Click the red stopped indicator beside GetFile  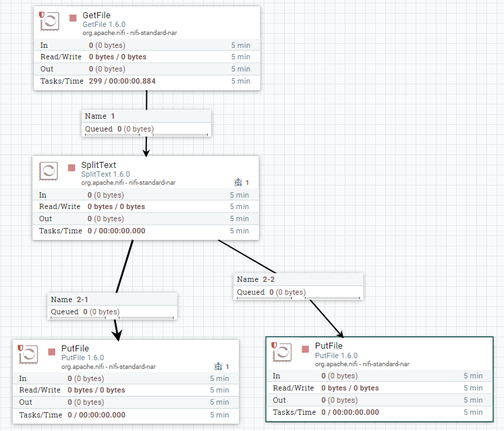[73, 18]
